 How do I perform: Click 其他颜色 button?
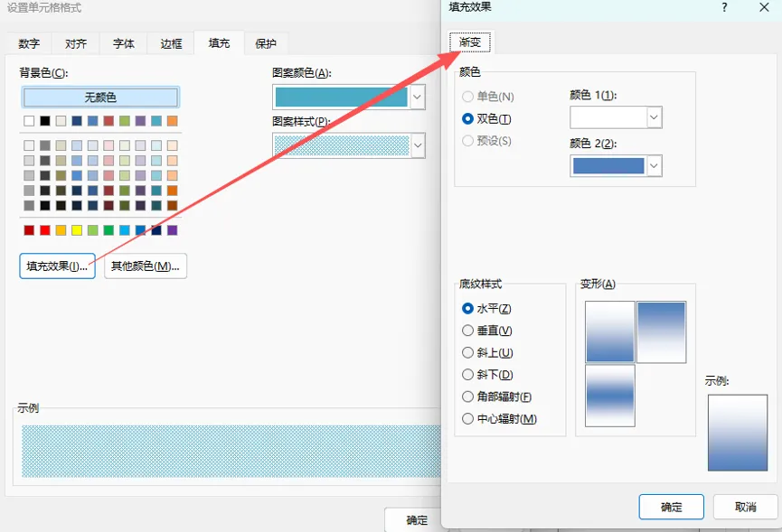tap(146, 266)
